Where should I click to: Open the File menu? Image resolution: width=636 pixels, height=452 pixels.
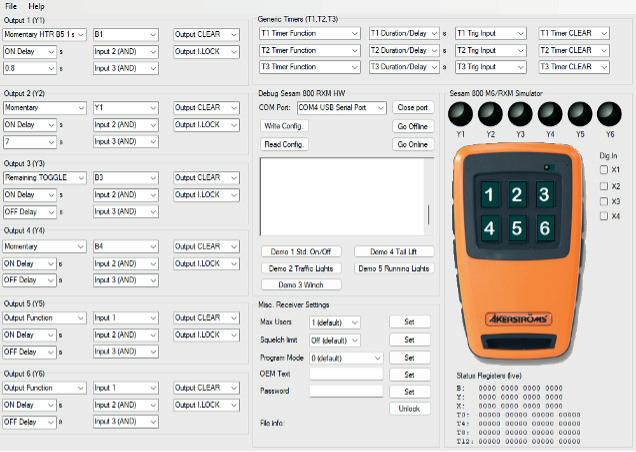[x=11, y=6]
